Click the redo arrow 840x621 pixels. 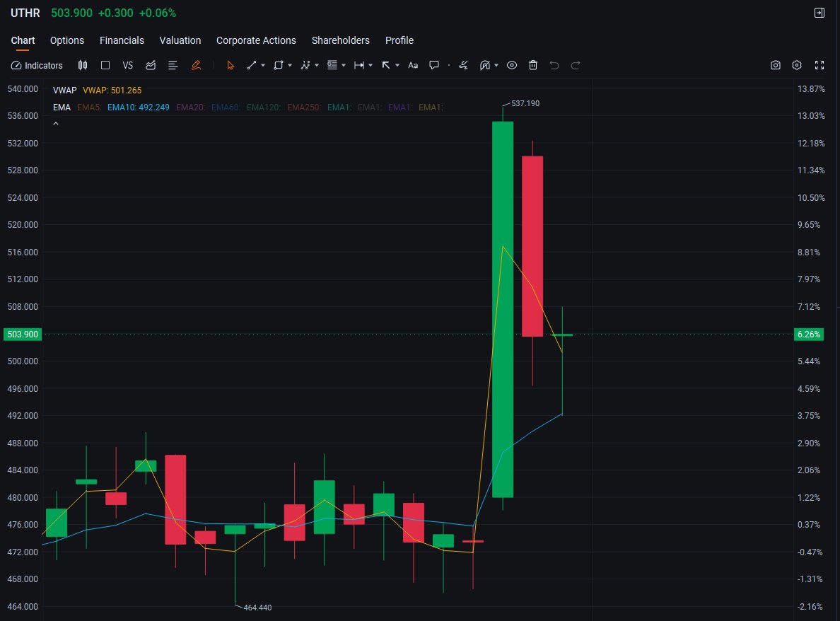click(x=576, y=65)
